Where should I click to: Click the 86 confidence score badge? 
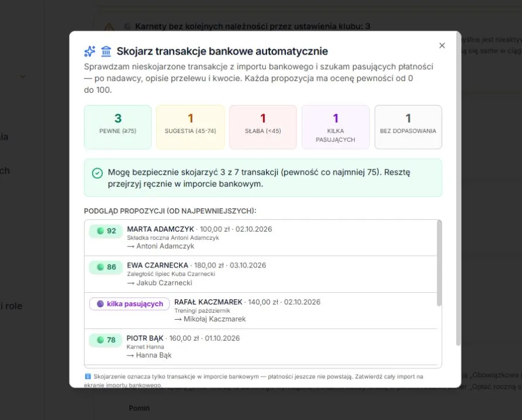click(106, 267)
